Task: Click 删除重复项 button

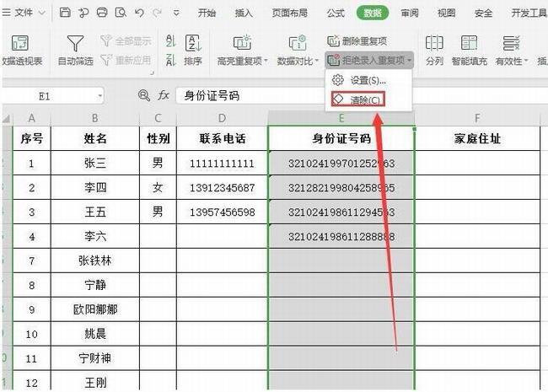Action: pos(357,41)
